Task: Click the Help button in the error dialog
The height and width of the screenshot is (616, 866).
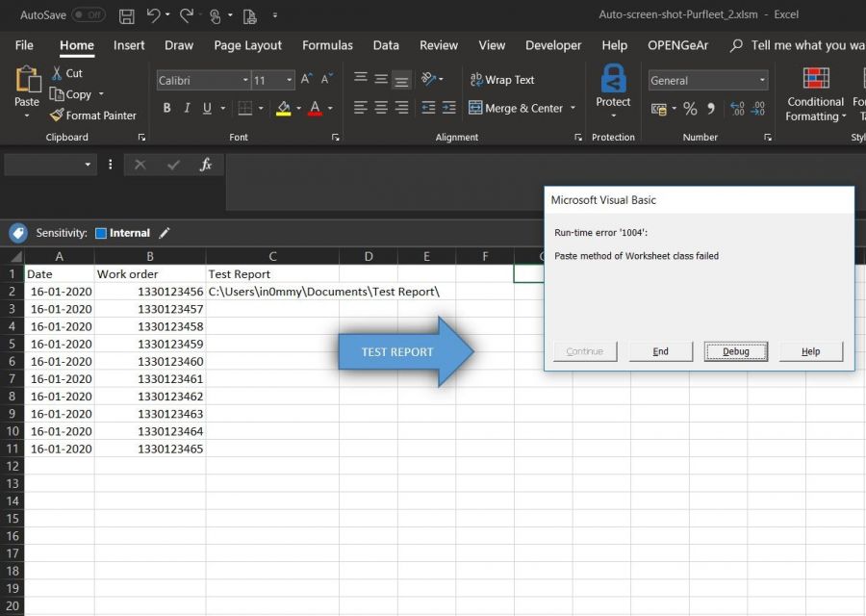Action: pyautogui.click(x=811, y=351)
